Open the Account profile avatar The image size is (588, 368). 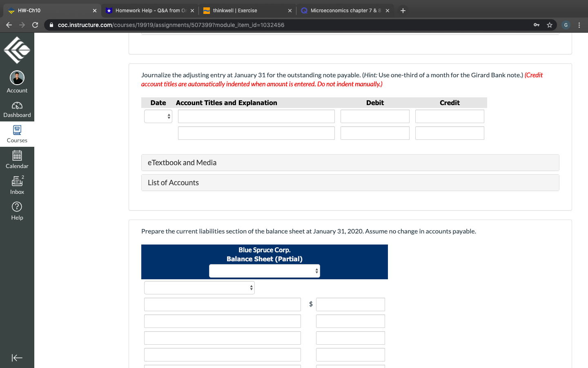pyautogui.click(x=17, y=78)
